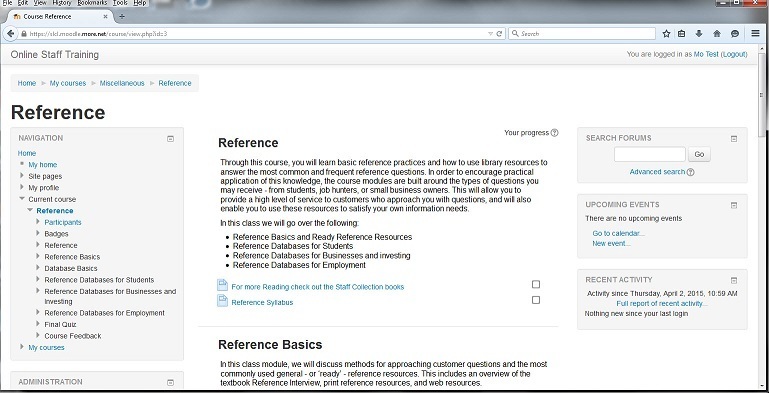Mark Staff Collection books reading as complete

pyautogui.click(x=536, y=284)
